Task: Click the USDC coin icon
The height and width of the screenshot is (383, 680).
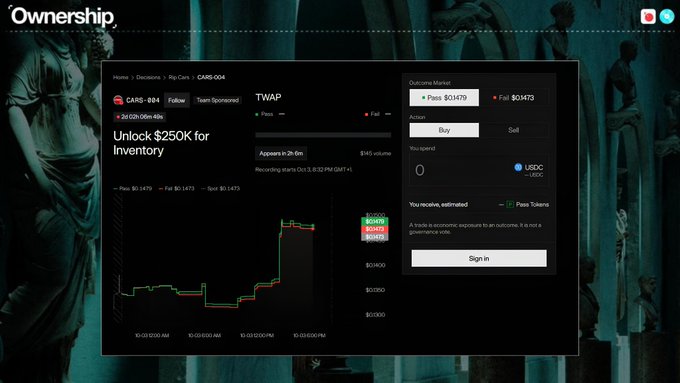Action: pos(518,167)
